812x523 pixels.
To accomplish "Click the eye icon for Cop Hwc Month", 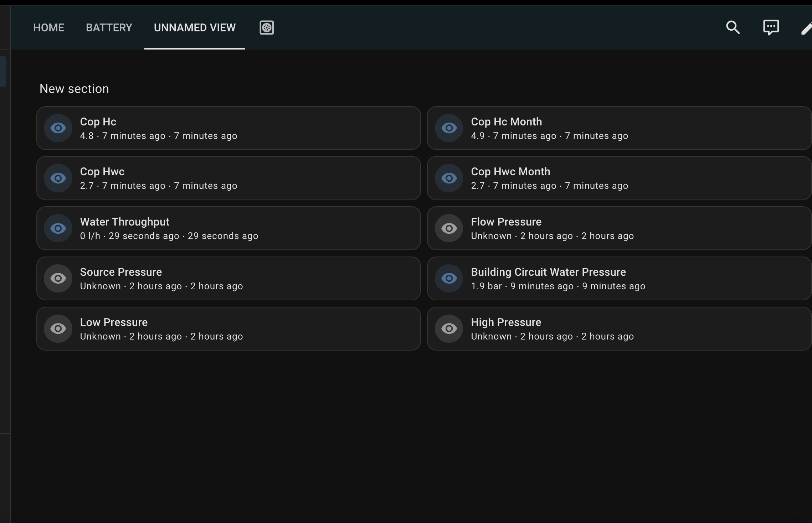I will tap(449, 178).
